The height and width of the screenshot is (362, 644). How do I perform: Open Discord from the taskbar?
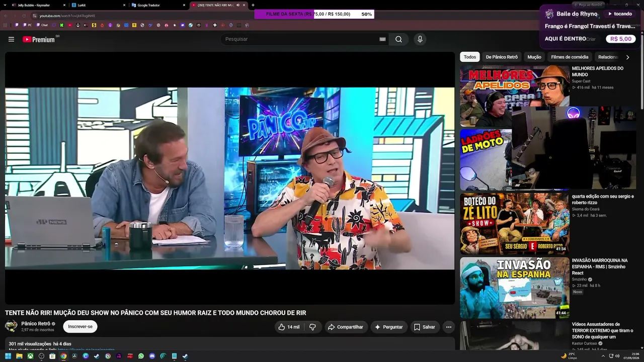152,356
